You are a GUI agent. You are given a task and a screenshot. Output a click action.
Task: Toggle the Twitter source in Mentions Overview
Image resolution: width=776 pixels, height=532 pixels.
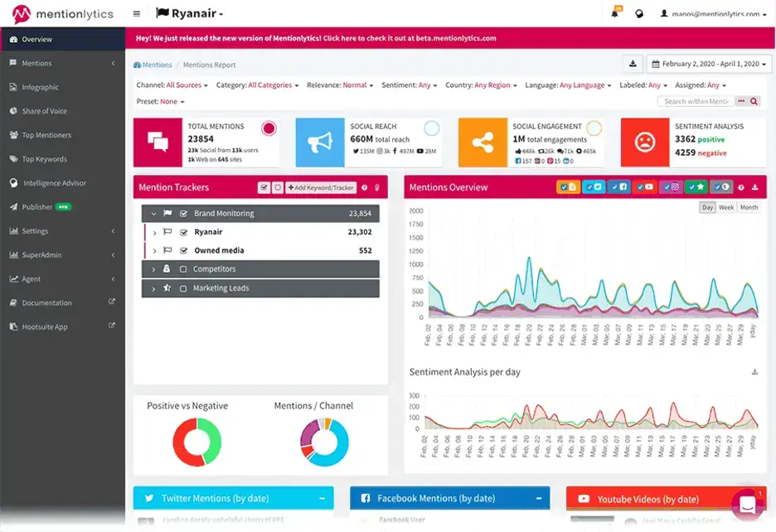(594, 188)
